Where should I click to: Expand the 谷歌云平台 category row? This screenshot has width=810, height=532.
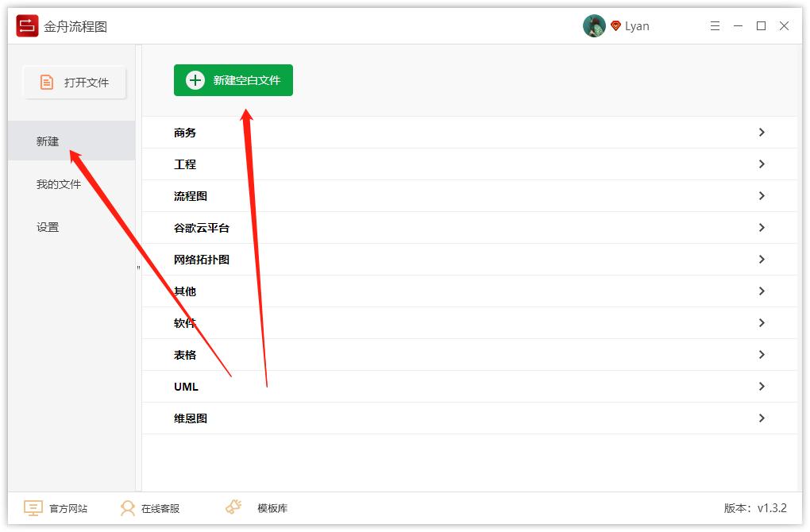[762, 227]
